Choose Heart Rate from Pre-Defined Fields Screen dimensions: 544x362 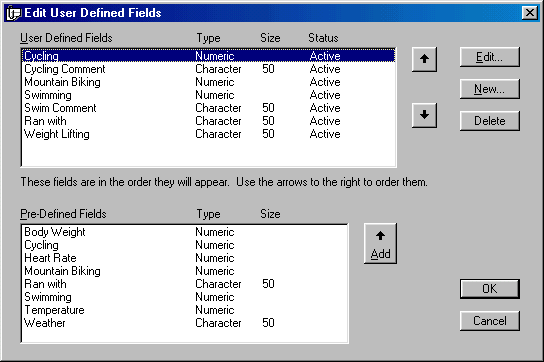(x=185, y=258)
